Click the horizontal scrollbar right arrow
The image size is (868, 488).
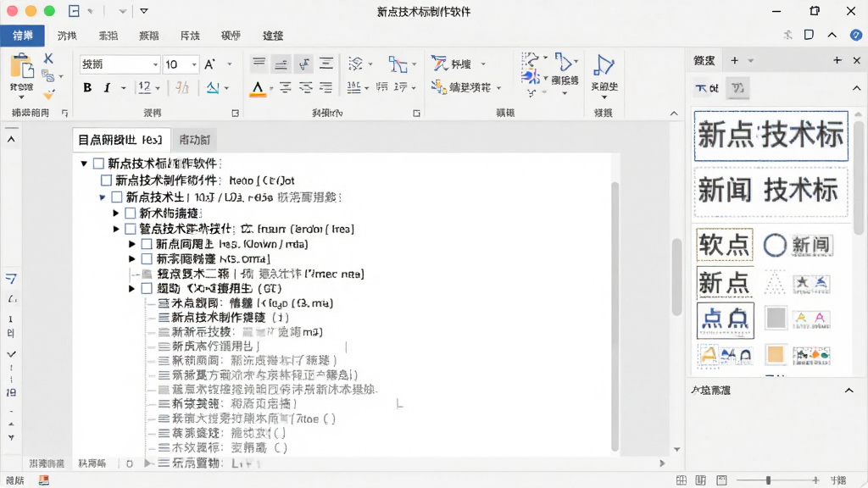pyautogui.click(x=662, y=463)
